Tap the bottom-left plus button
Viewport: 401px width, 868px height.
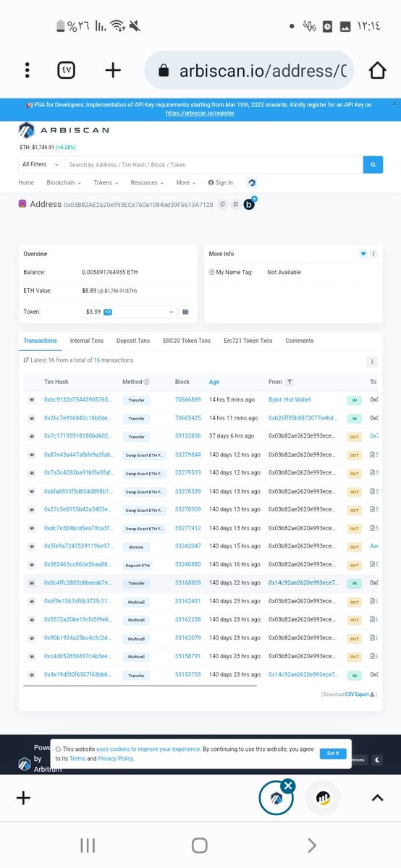pyautogui.click(x=23, y=798)
